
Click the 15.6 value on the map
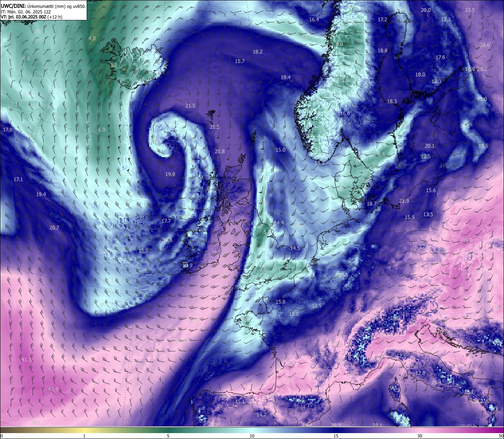431,190
